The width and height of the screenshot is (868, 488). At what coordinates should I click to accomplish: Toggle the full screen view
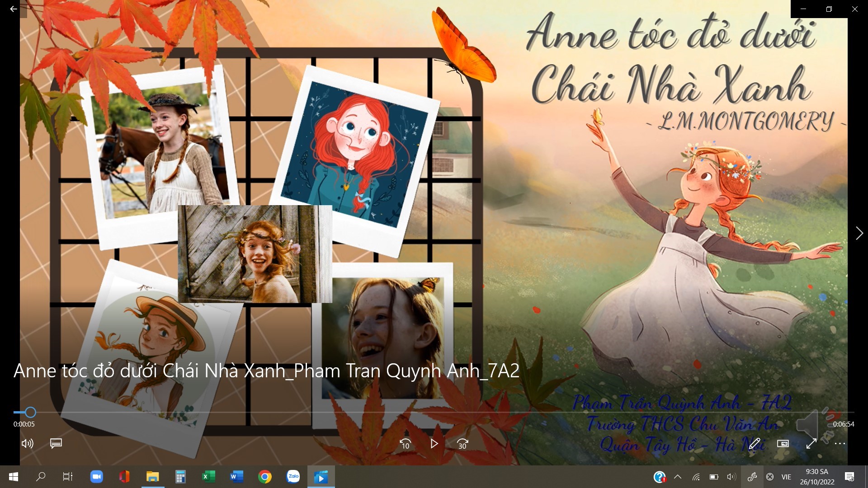pos(811,444)
